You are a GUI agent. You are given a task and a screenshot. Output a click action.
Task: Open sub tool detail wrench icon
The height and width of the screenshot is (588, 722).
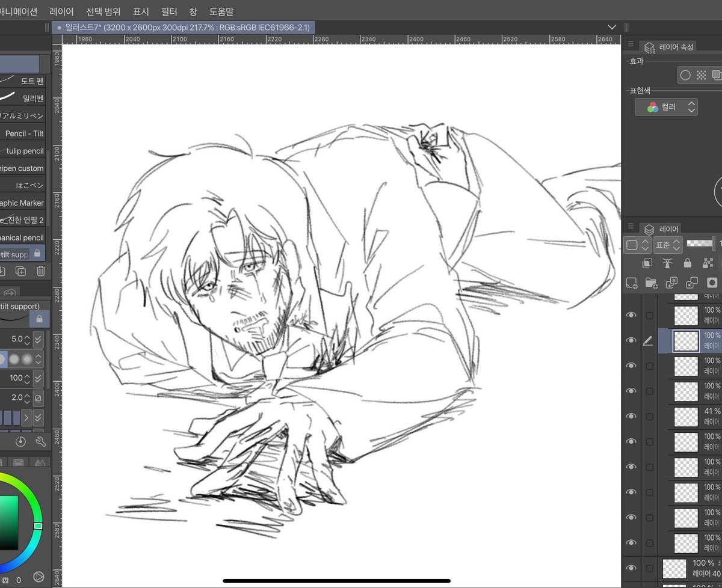pyautogui.click(x=41, y=442)
